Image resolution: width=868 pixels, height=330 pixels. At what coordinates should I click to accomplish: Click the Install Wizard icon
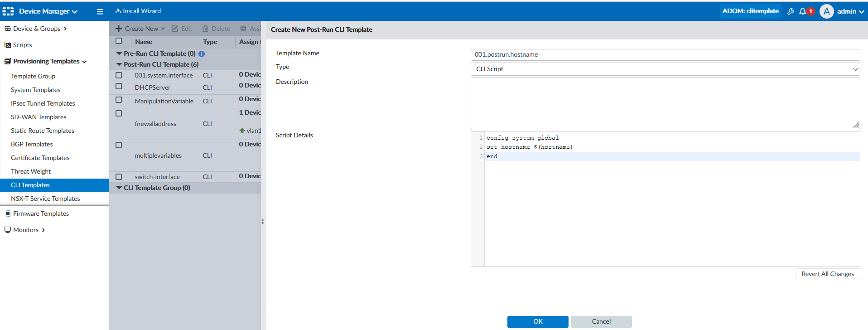pos(118,11)
